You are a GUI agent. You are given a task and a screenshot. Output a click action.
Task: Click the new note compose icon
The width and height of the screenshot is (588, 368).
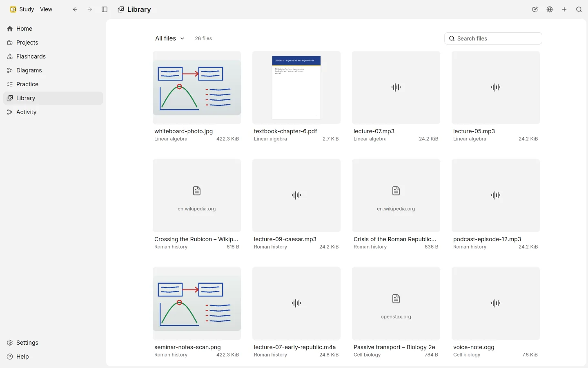point(535,9)
